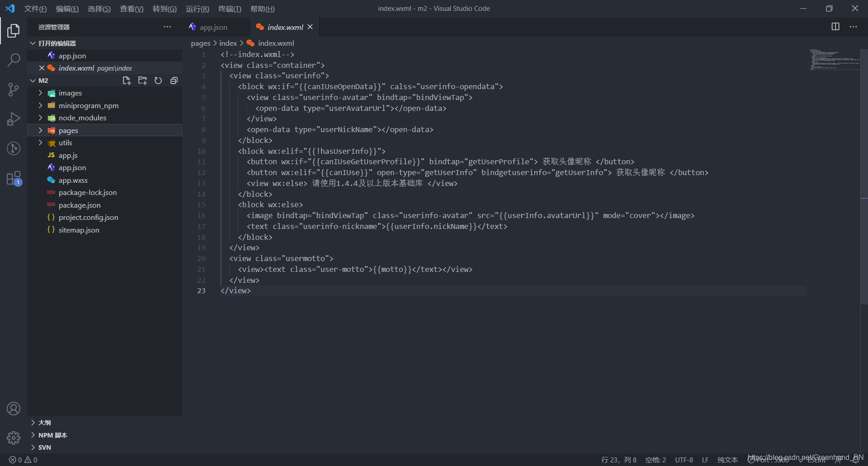Open the Accounts menu icon
Screen dimensions: 868x466
(x=14, y=409)
